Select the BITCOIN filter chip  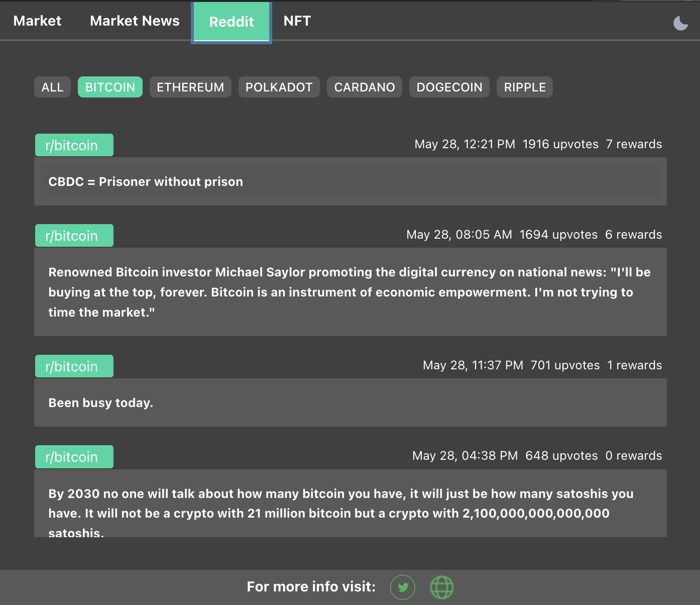pos(110,87)
